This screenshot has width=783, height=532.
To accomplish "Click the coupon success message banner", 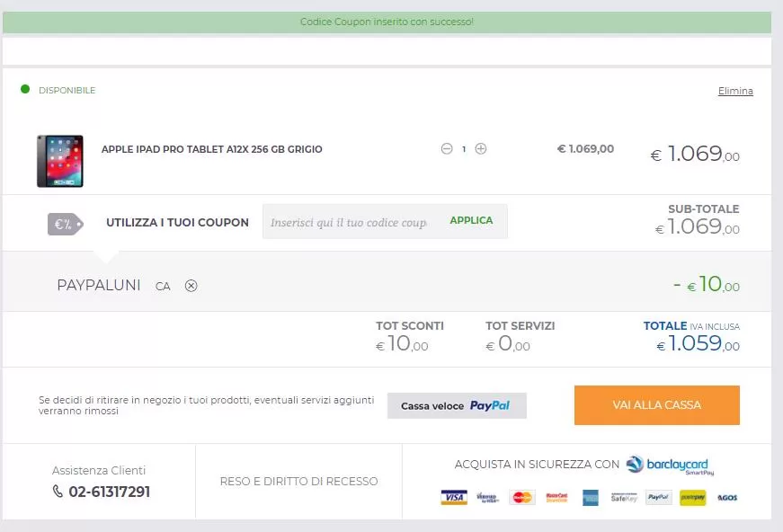I will (387, 22).
